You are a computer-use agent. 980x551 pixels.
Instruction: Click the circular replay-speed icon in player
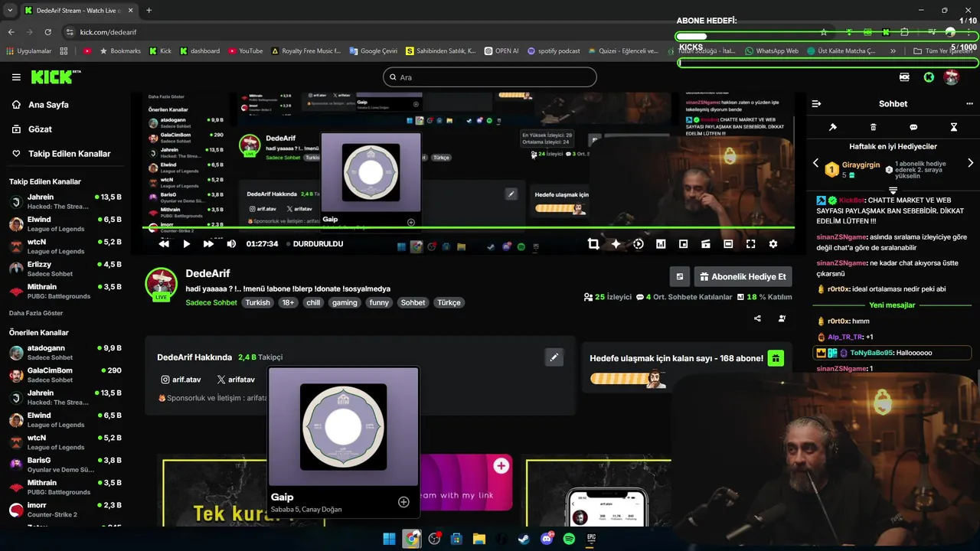(639, 244)
